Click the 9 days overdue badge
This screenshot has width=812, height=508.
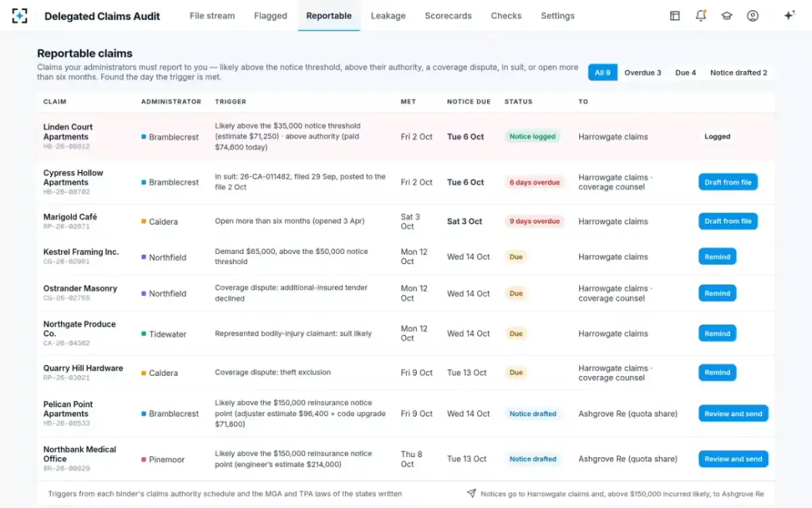[x=535, y=221]
